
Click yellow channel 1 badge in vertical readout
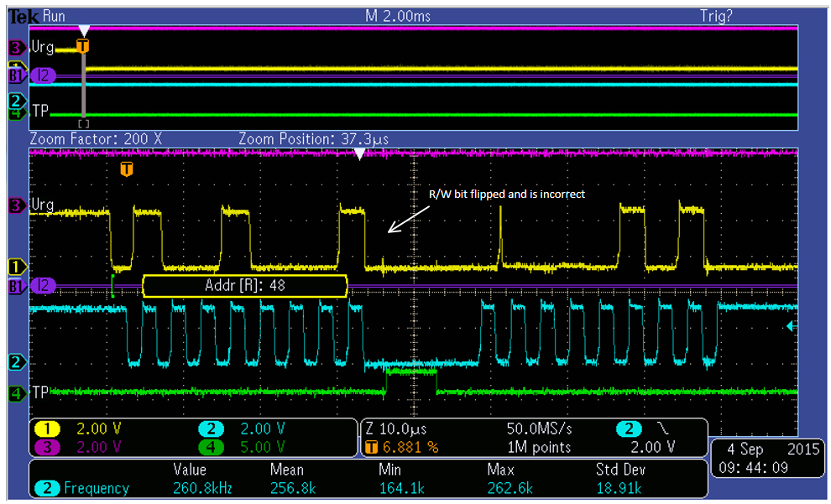click(47, 429)
